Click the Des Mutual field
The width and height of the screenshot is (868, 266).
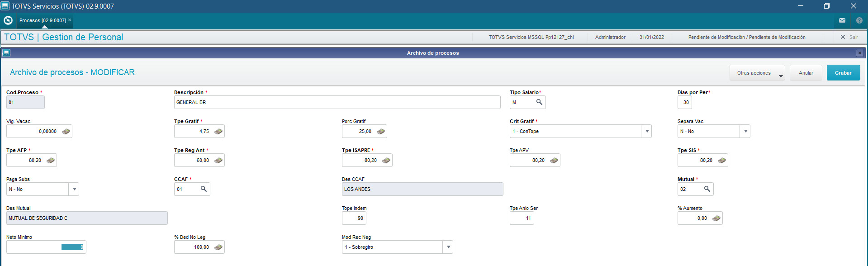coord(87,218)
